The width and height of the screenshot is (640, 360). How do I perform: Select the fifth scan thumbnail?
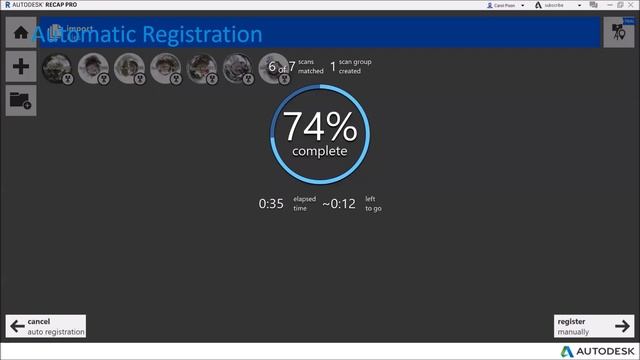tap(201, 68)
